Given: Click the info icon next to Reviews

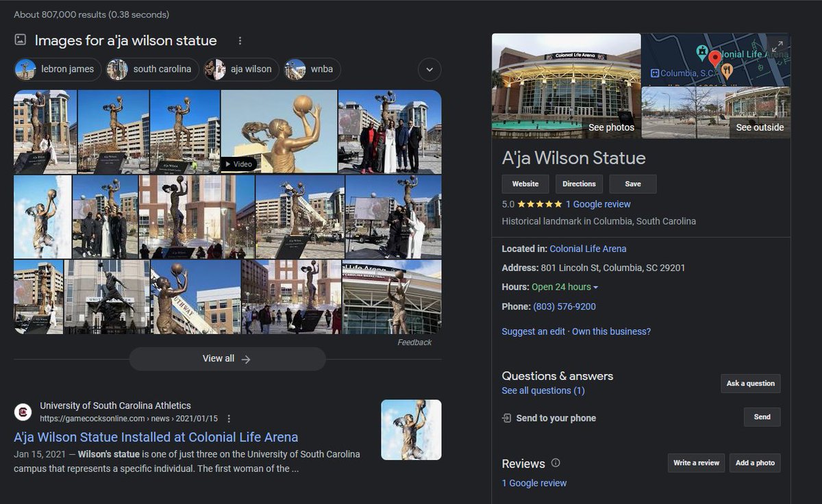Looking at the screenshot, I should (x=556, y=463).
